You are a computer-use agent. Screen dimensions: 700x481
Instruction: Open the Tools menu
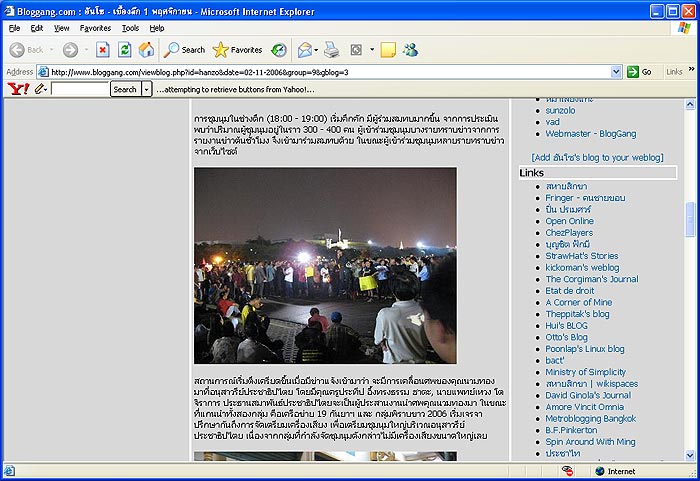coord(130,28)
